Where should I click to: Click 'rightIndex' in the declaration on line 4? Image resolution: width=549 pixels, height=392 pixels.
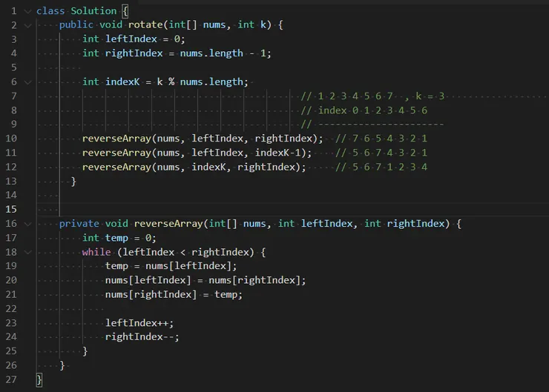(x=134, y=53)
